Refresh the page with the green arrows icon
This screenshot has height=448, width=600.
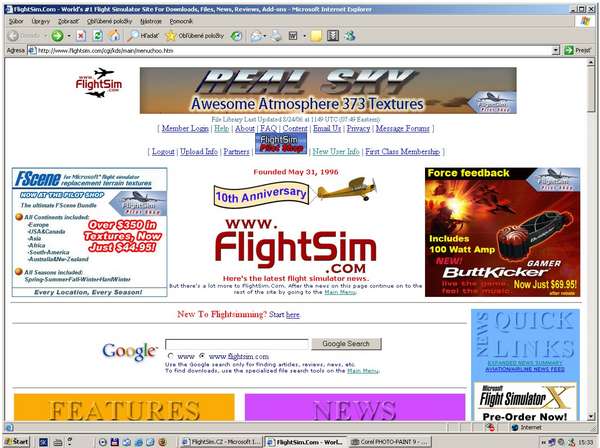point(98,36)
